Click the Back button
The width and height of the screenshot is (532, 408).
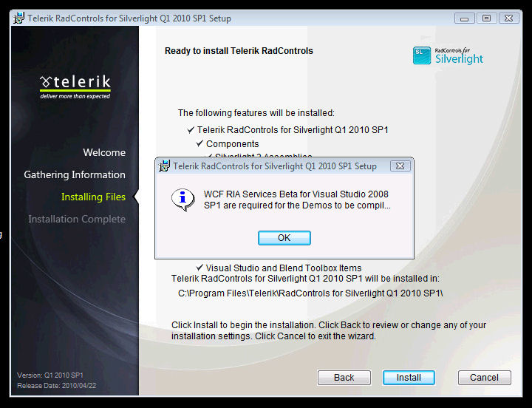tap(344, 378)
